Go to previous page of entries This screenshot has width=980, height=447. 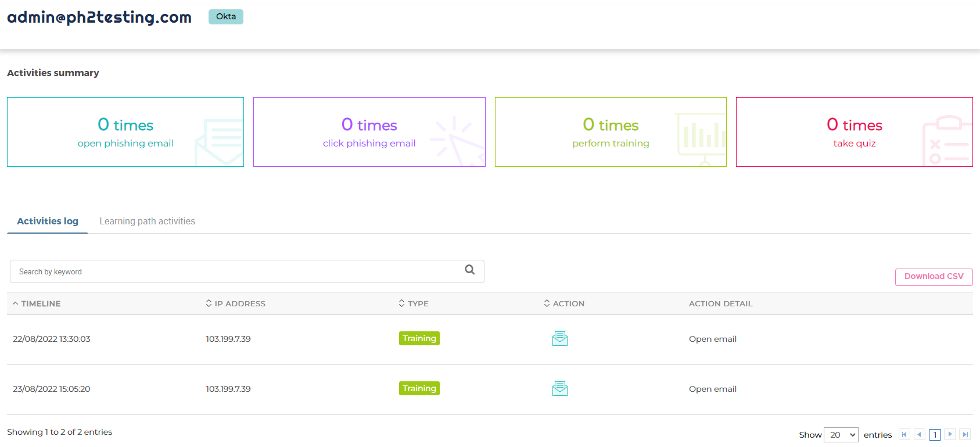[x=920, y=434]
